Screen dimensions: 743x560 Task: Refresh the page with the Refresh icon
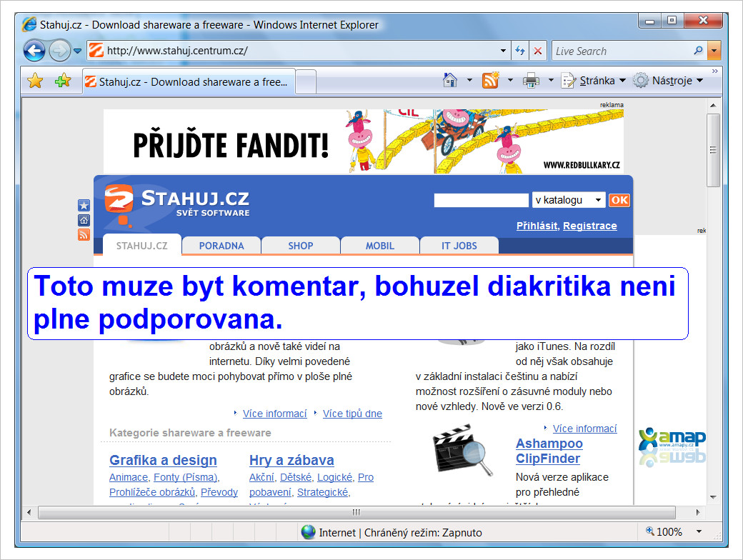[x=520, y=51]
